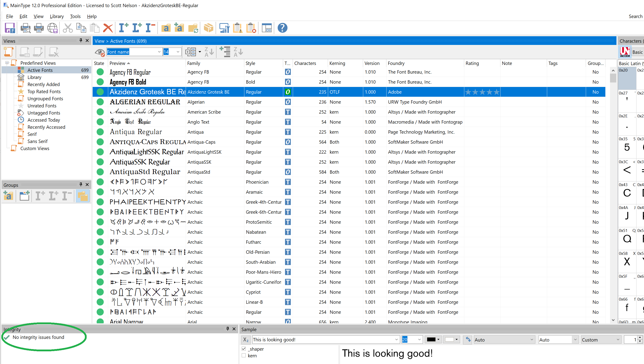Click the print fonts icon in toolbar
This screenshot has height=364, width=644.
[x=38, y=28]
